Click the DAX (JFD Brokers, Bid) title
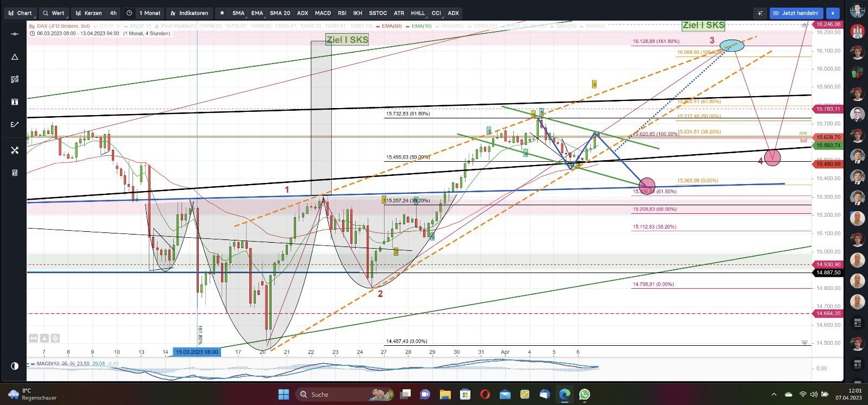 63,26
